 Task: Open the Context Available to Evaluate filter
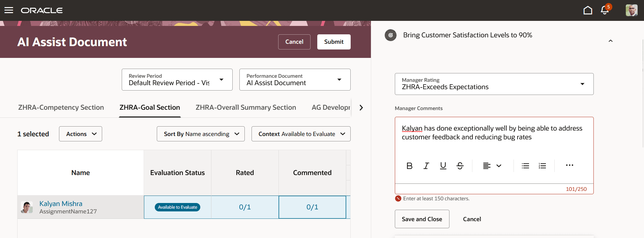coord(301,134)
